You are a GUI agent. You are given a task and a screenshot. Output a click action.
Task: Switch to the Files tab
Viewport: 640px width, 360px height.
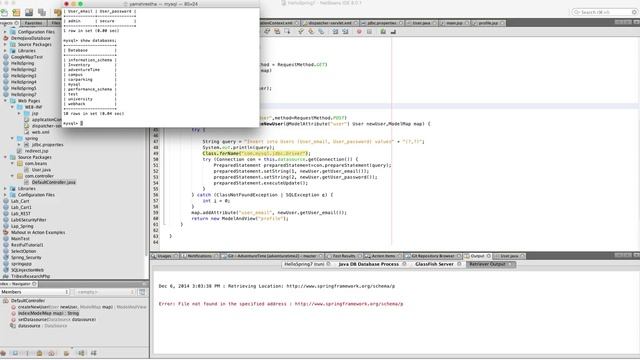56,23
